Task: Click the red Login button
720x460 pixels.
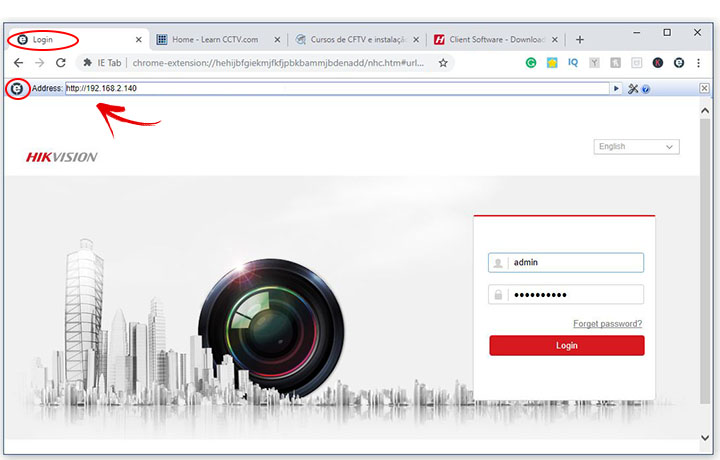Action: pos(566,345)
